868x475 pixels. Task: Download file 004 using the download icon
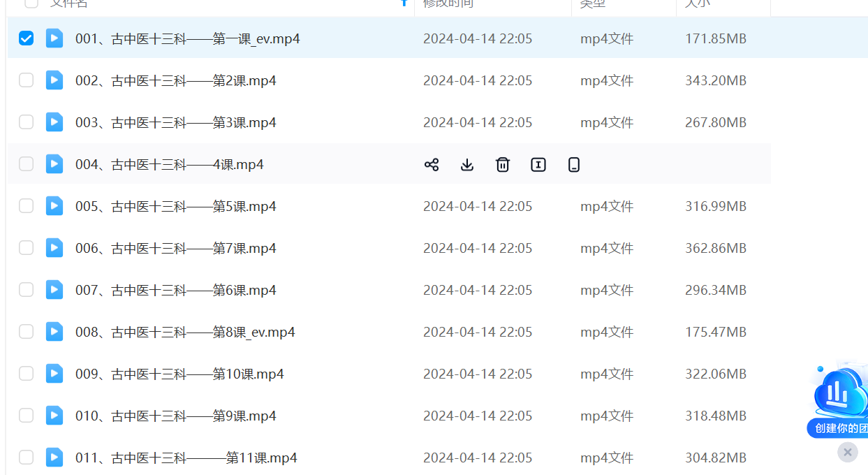[x=467, y=165]
